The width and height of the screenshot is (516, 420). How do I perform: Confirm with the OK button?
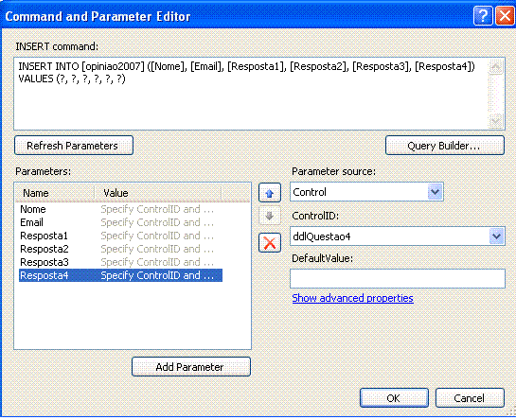point(394,398)
